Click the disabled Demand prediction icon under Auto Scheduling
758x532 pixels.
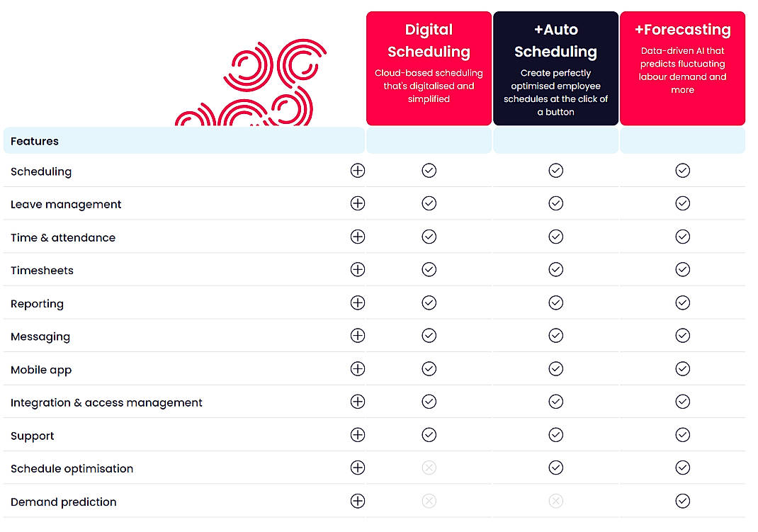[x=555, y=501]
